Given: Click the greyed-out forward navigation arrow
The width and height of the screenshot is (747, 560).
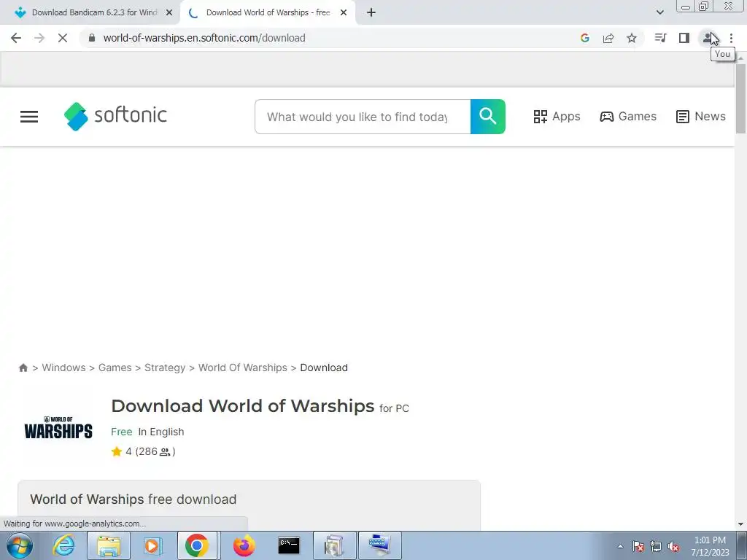Looking at the screenshot, I should [39, 38].
